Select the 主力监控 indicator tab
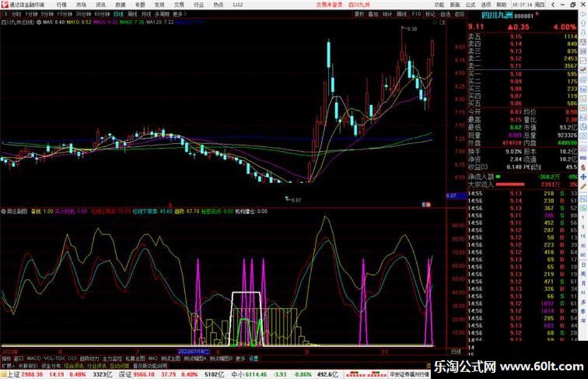This screenshot has width=588, height=379. [112, 358]
